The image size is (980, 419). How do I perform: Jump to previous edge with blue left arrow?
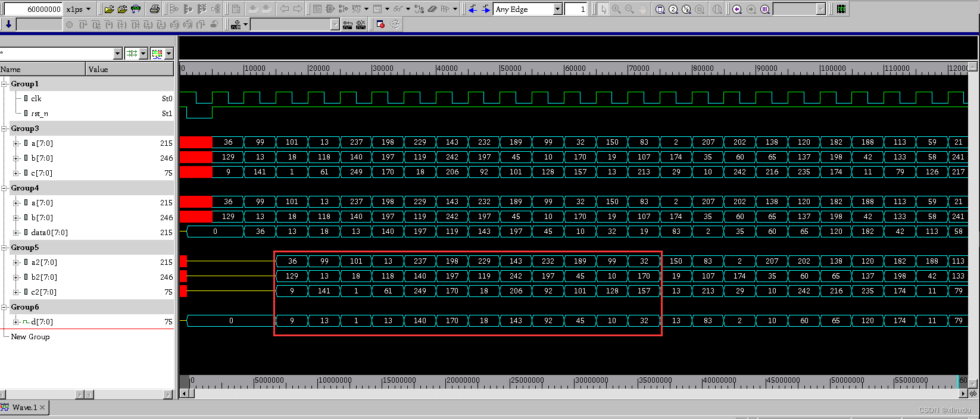click(x=473, y=9)
